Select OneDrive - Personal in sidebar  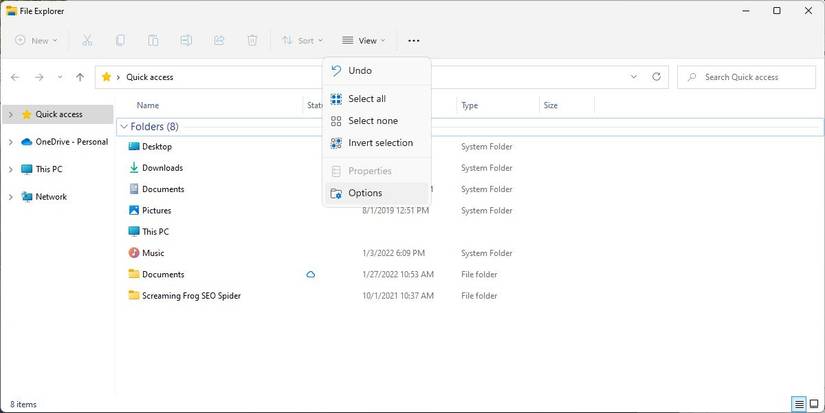[x=71, y=142]
